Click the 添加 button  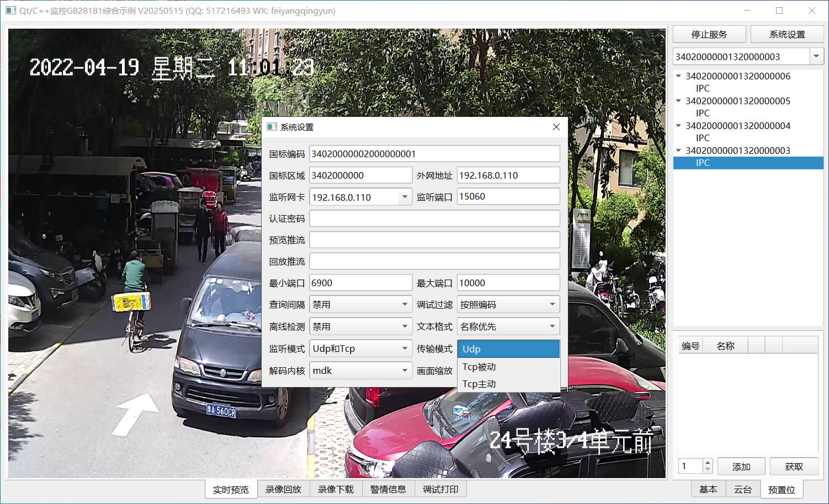point(741,467)
